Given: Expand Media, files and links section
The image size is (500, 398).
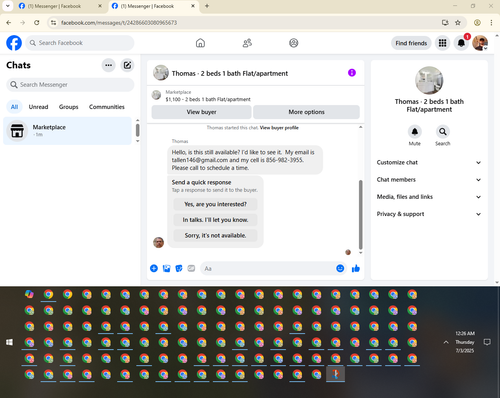Looking at the screenshot, I should [x=429, y=197].
